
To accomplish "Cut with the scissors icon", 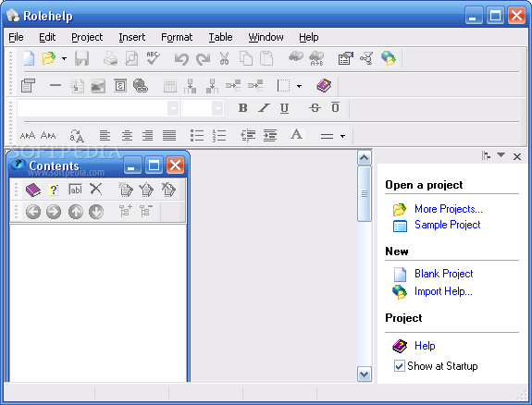I will coord(224,58).
